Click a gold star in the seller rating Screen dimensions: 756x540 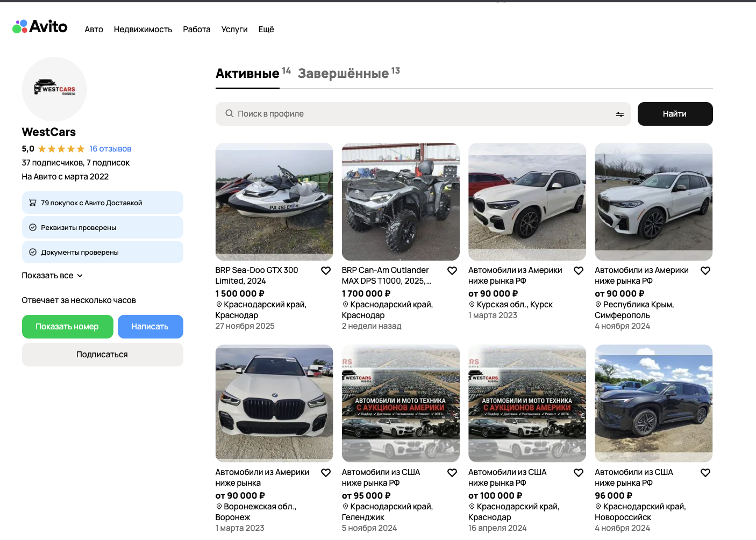coord(61,149)
